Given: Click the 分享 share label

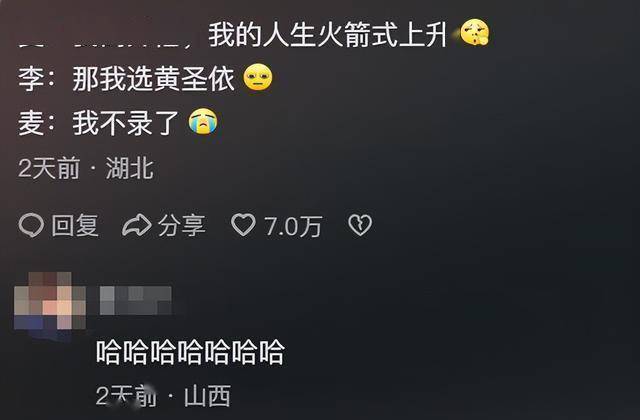Looking at the screenshot, I should (182, 225).
